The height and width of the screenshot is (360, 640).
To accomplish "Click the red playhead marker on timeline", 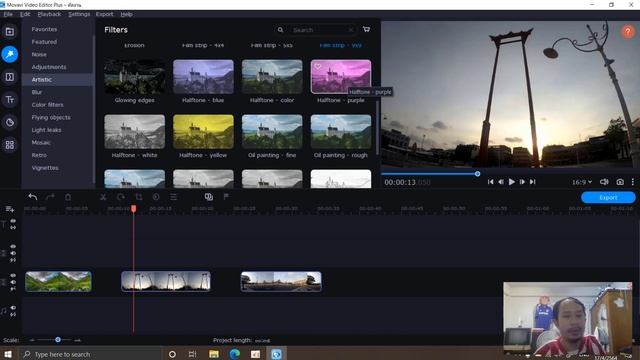I will pos(133,209).
